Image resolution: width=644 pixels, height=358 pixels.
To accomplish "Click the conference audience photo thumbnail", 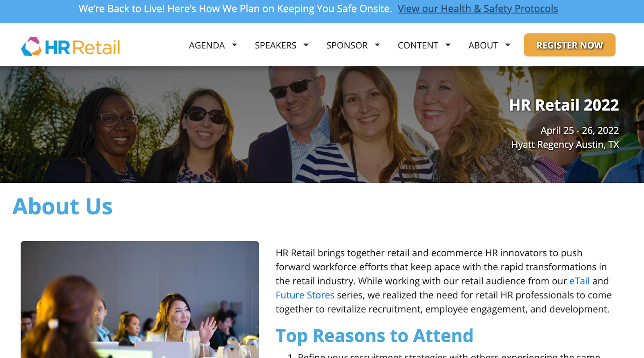I will click(x=140, y=299).
